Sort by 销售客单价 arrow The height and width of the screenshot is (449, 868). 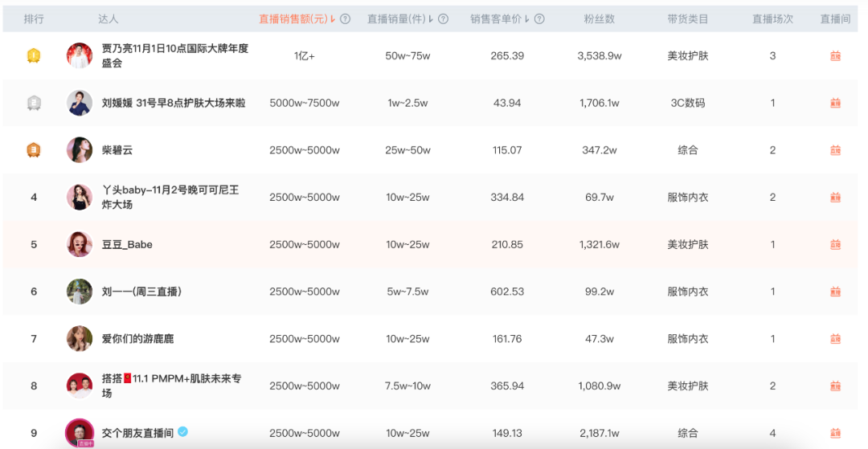point(527,19)
